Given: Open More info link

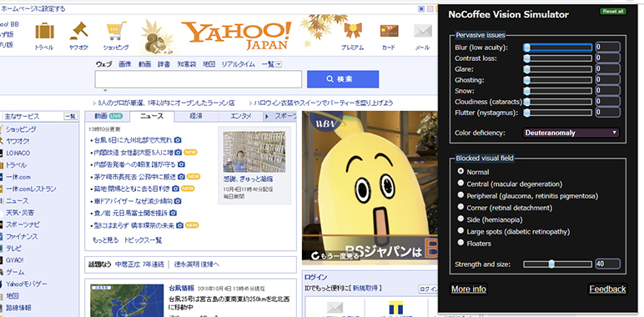Looking at the screenshot, I should point(468,289).
